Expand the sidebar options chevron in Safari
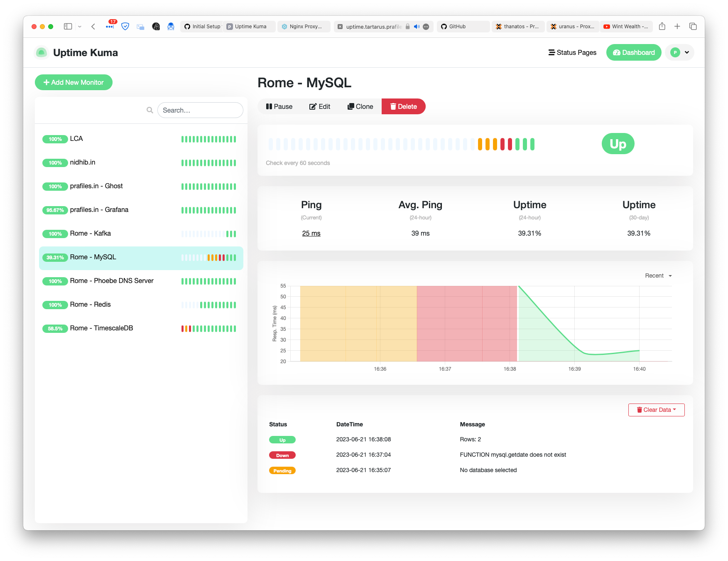Image resolution: width=728 pixels, height=561 pixels. point(80,27)
